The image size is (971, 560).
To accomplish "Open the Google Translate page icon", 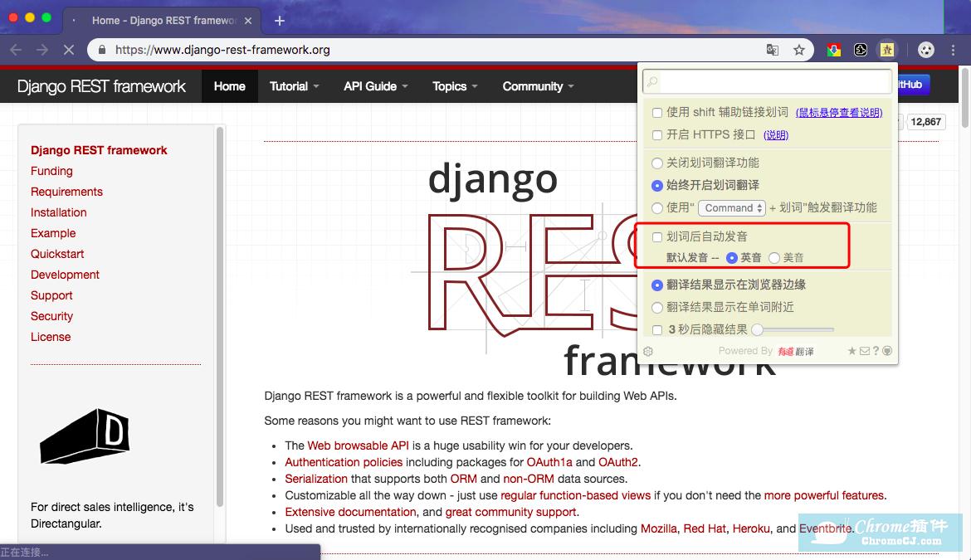I will pos(772,50).
